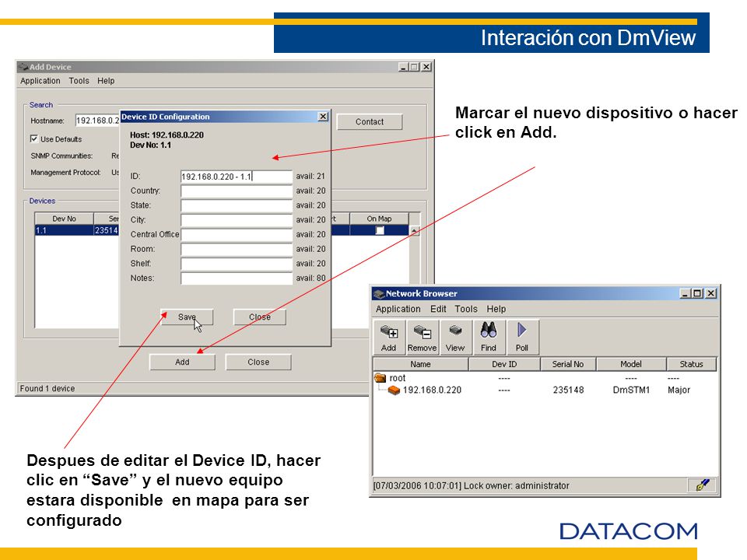Click the Hostname input field
This screenshot has height=560, width=747.
pyautogui.click(x=97, y=121)
